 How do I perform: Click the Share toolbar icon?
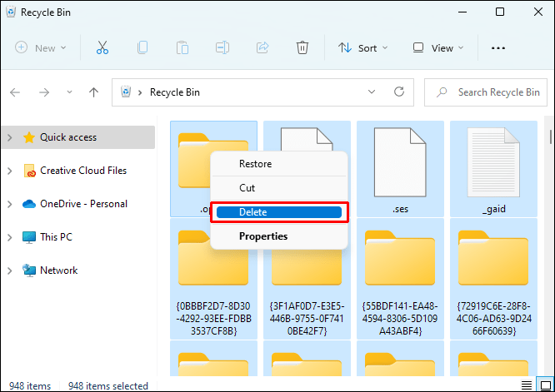click(x=262, y=47)
